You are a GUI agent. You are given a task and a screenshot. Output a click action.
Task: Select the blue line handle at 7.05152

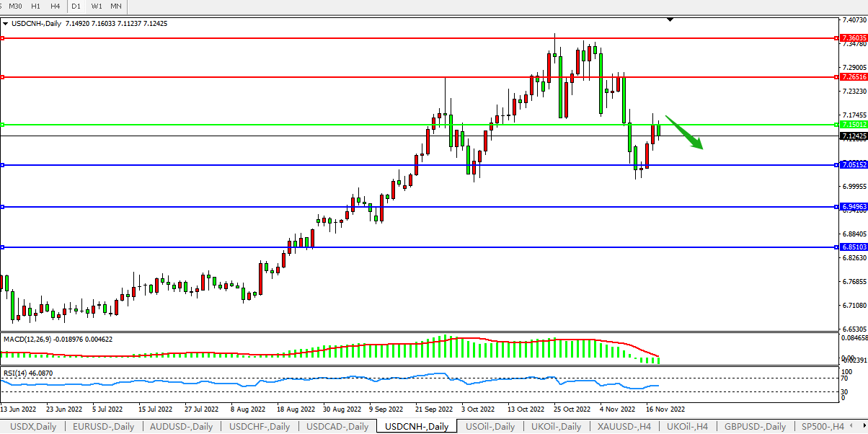coord(3,165)
